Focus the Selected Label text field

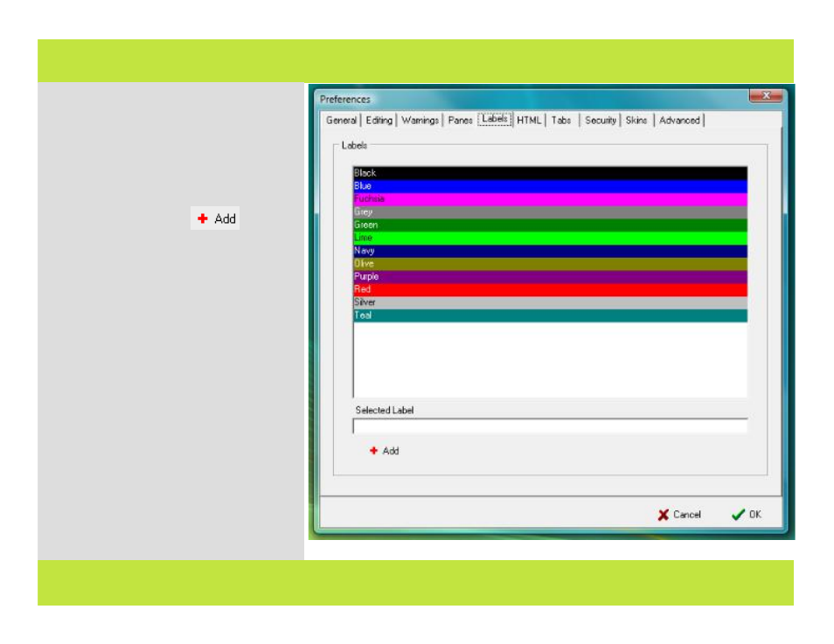click(x=550, y=426)
